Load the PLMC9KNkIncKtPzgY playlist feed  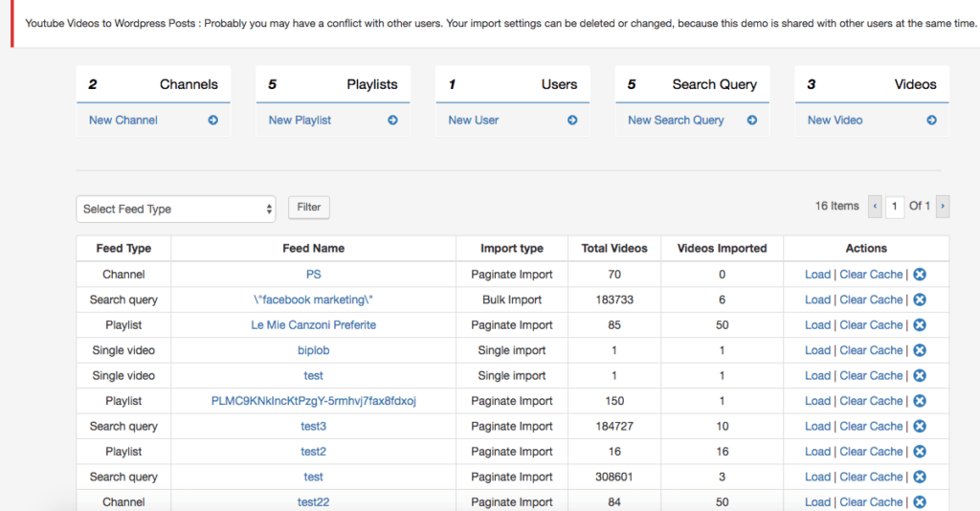(817, 401)
